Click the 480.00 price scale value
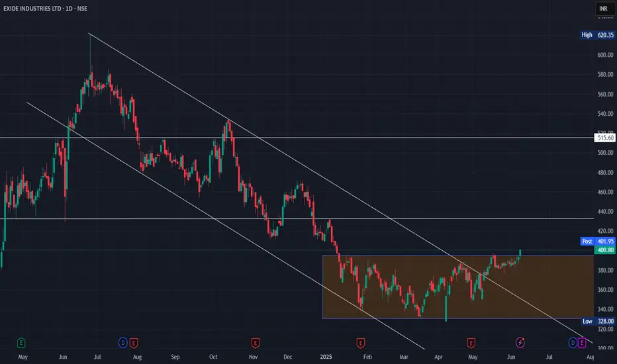 click(605, 172)
